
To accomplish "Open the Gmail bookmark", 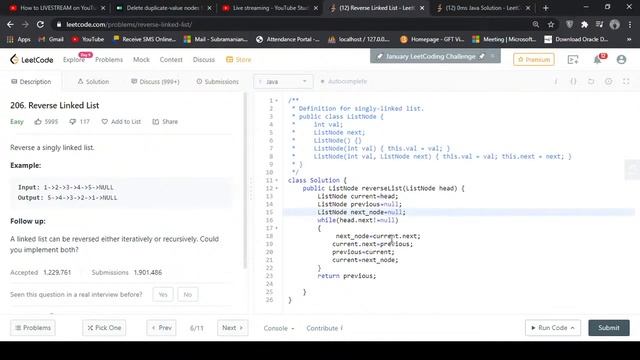I will click(51, 39).
